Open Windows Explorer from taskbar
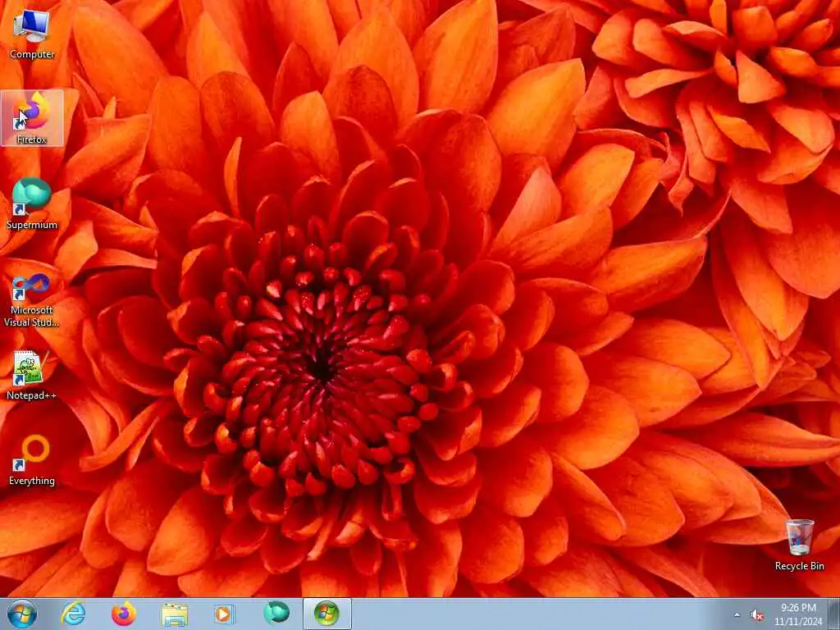Viewport: 840px width, 630px height. (174, 614)
